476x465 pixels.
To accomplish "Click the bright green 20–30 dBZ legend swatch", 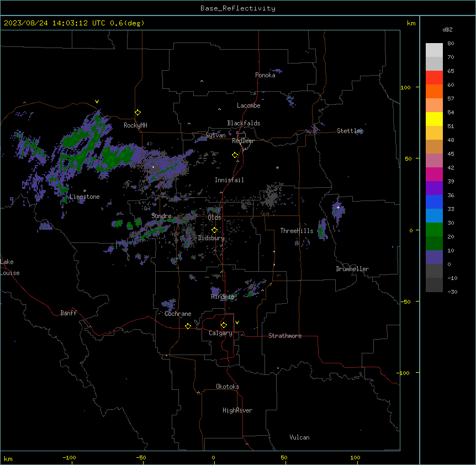I will coord(434,230).
